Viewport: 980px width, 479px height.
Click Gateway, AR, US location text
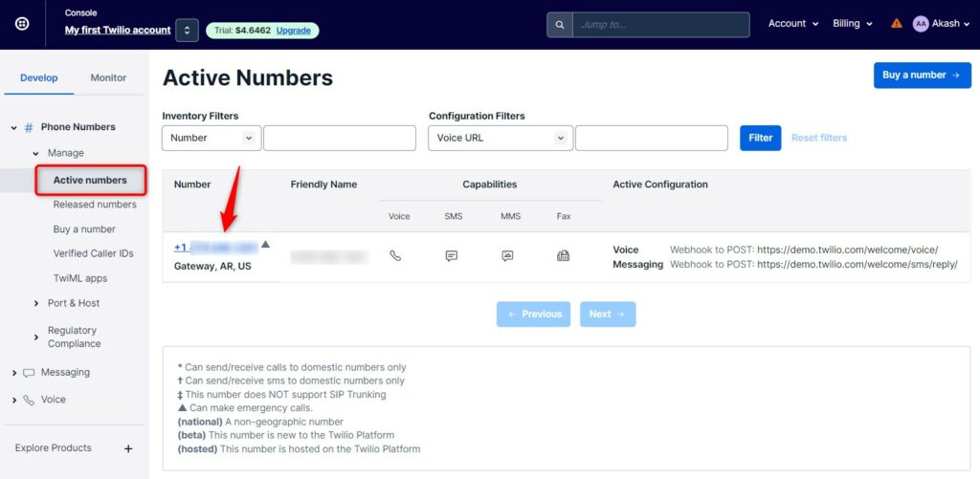click(x=212, y=266)
